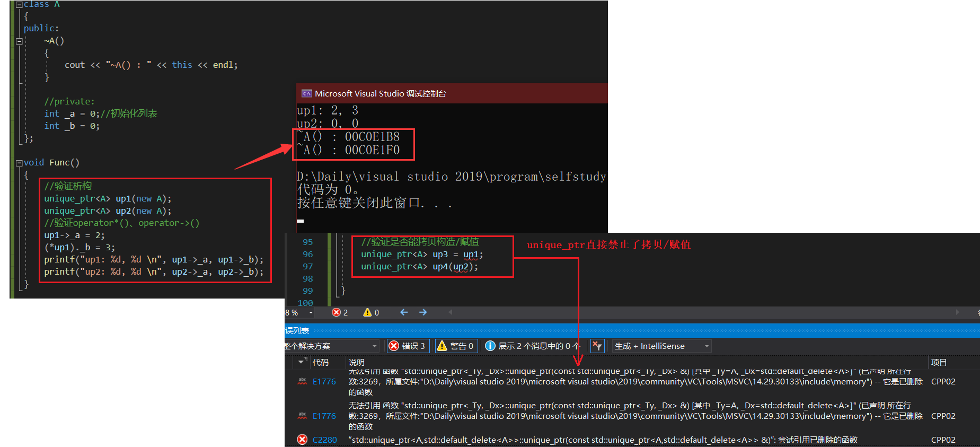Open the C2280 error code link
The width and height of the screenshot is (980, 447).
pyautogui.click(x=324, y=440)
